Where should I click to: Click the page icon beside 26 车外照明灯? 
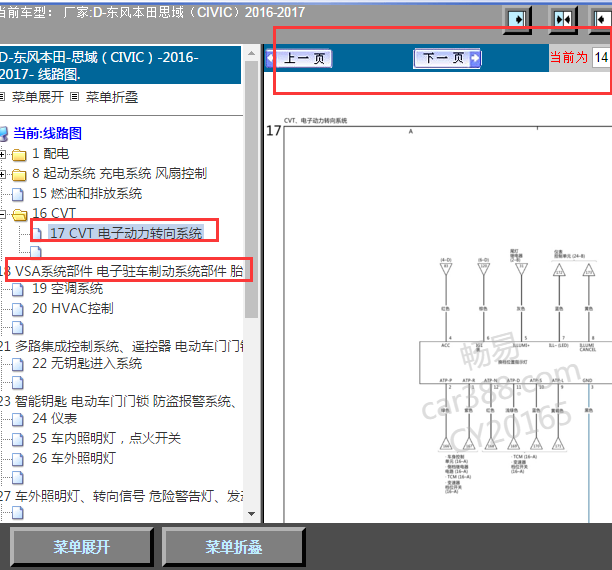18,459
